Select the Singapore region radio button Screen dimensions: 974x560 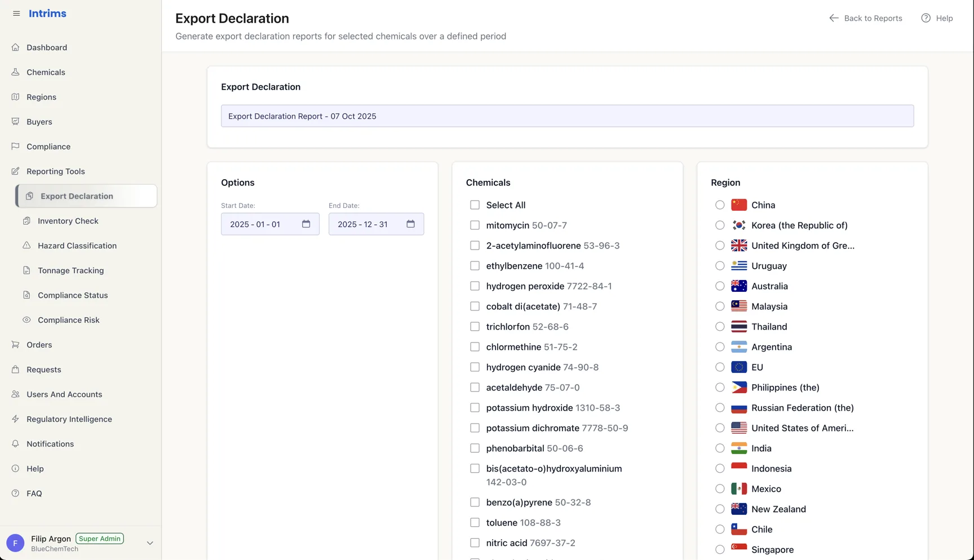point(720,550)
